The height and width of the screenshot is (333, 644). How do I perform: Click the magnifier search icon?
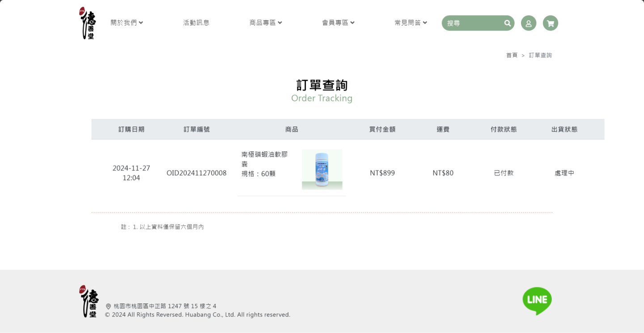coord(507,23)
